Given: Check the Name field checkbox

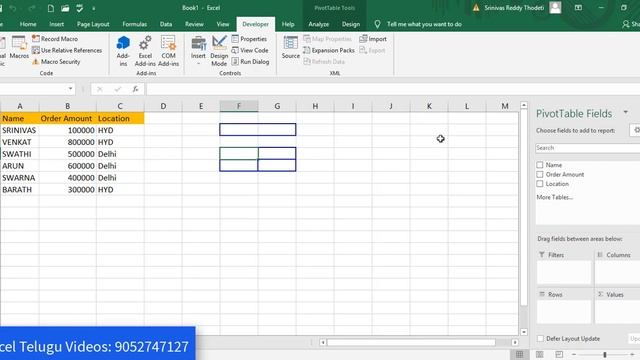Looking at the screenshot, I should pos(540,165).
